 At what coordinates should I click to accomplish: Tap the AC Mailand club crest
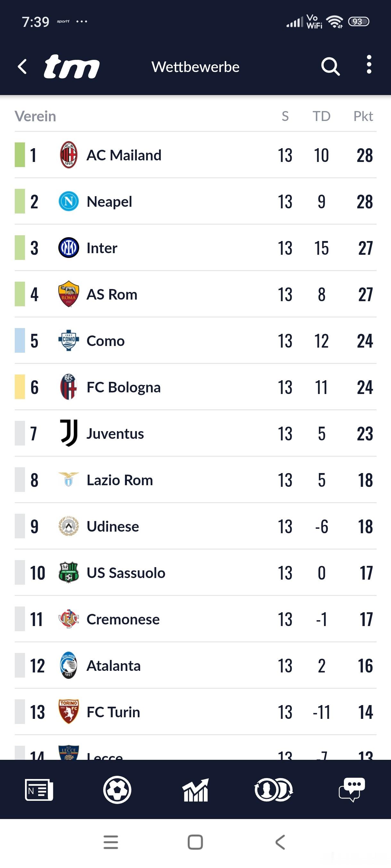[69, 155]
